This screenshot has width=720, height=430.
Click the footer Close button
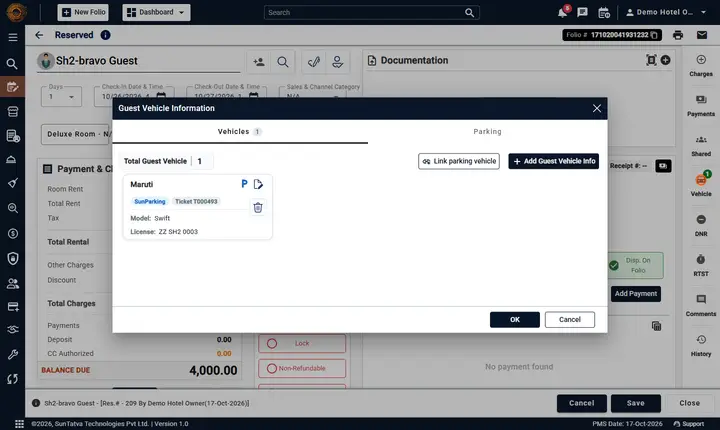click(689, 403)
